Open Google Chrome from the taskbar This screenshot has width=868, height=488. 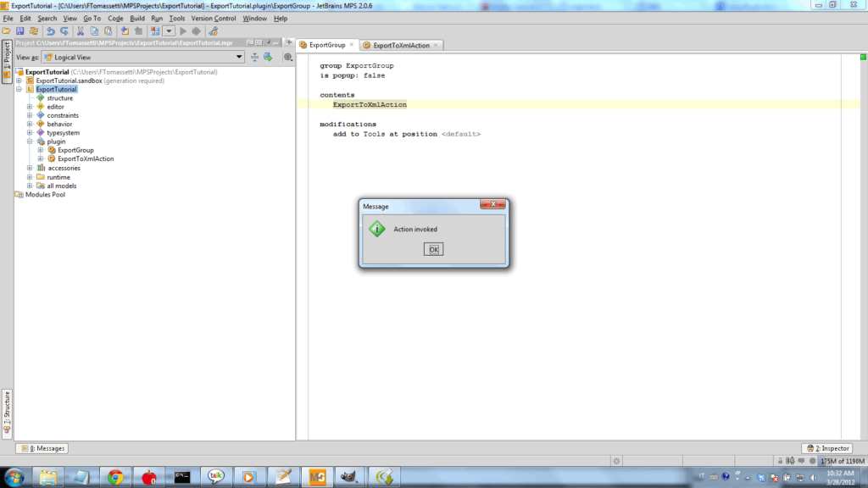point(115,476)
